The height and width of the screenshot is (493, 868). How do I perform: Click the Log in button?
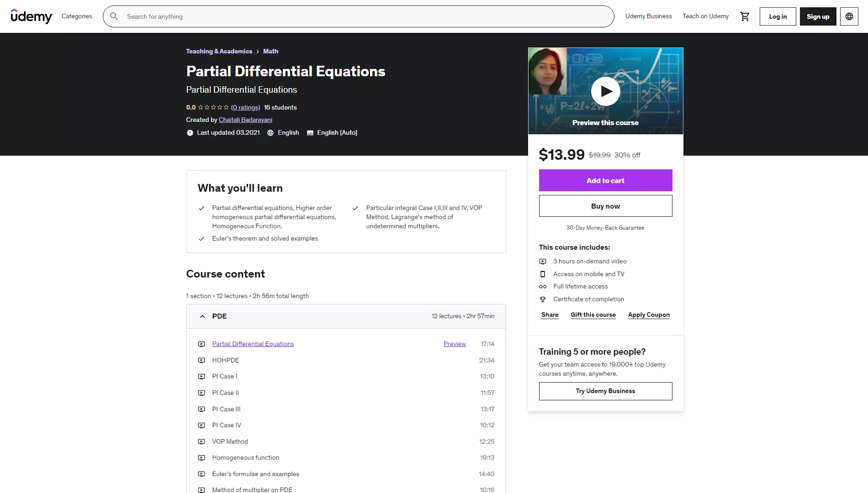pos(778,16)
